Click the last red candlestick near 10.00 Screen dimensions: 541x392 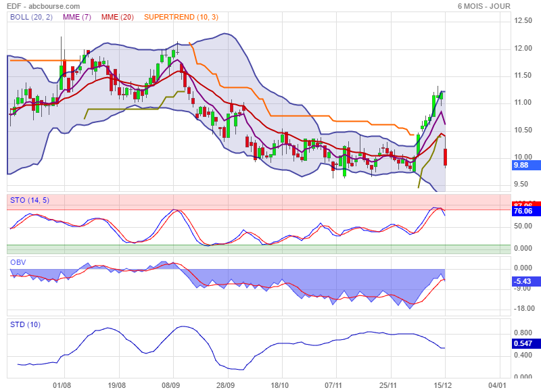[446, 157]
